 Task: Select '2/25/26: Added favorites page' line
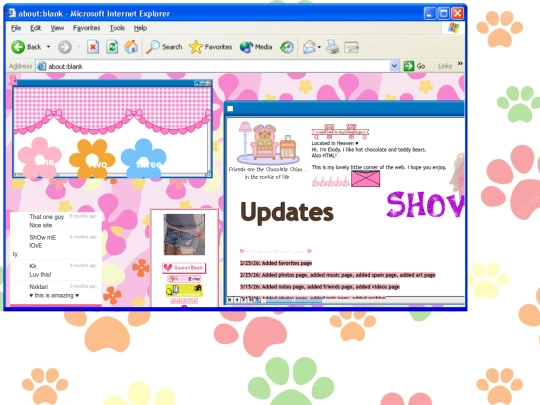coord(276,263)
